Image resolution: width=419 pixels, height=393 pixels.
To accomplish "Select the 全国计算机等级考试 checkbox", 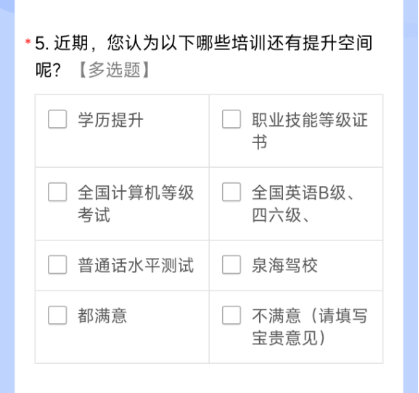I will (x=57, y=192).
